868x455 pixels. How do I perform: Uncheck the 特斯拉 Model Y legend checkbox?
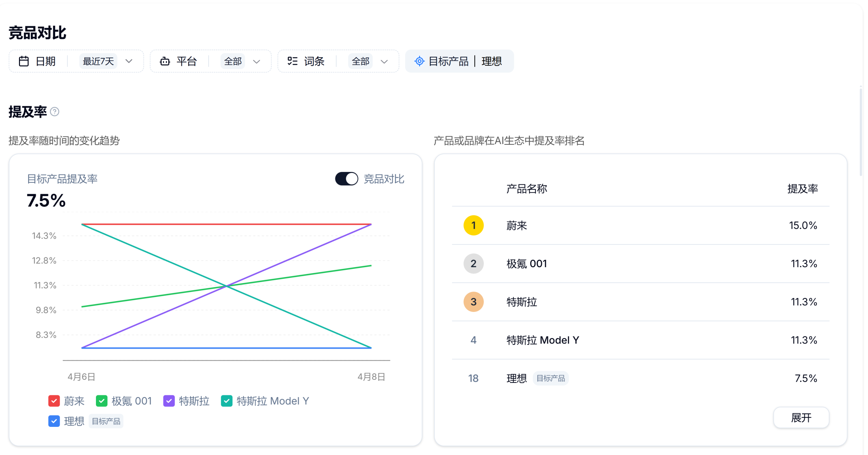pos(226,401)
